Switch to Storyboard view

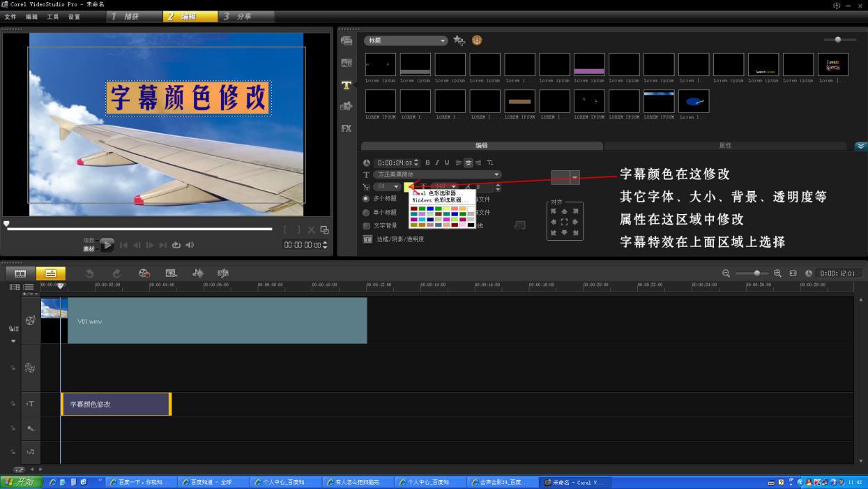click(21, 273)
